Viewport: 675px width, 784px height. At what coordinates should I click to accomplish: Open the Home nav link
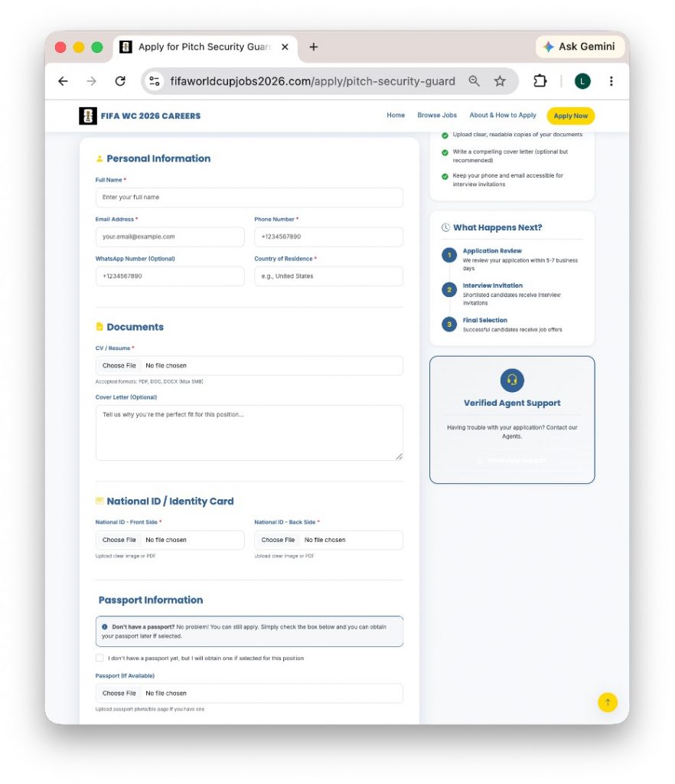click(x=396, y=115)
